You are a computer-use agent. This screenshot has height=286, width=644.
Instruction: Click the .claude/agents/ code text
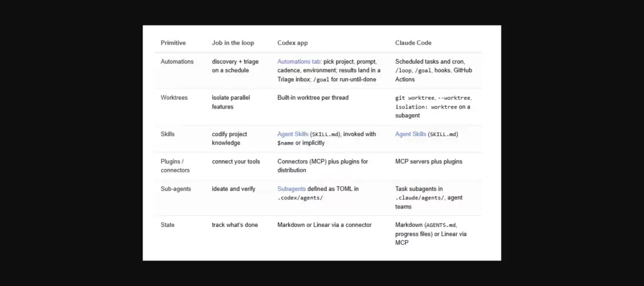point(420,198)
